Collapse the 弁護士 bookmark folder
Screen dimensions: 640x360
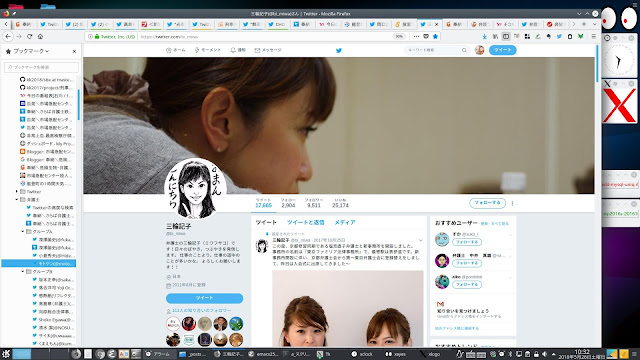pyautogui.click(x=17, y=200)
